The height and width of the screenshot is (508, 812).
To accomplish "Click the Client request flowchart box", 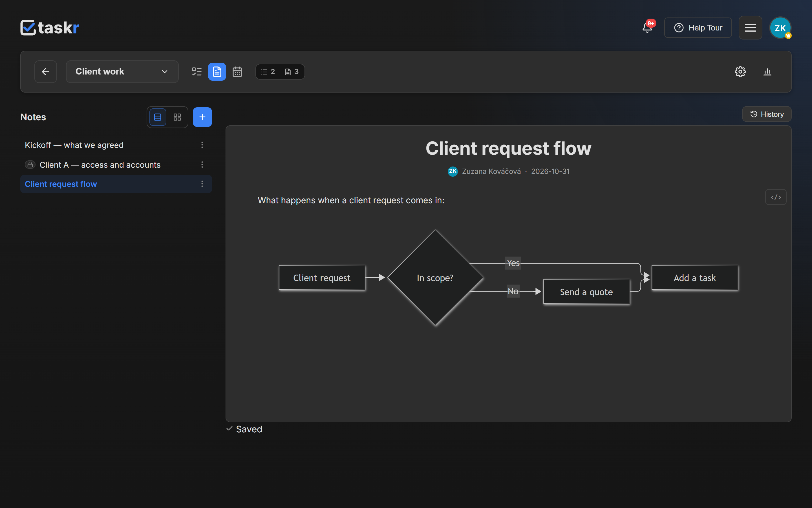I will (x=322, y=278).
